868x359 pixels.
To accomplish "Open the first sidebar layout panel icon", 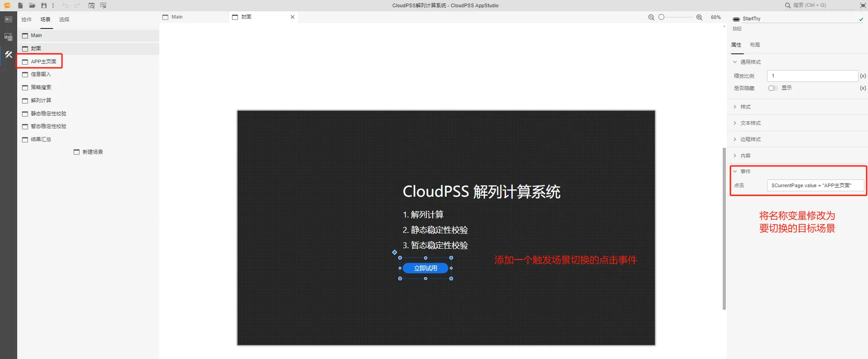I will click(8, 19).
